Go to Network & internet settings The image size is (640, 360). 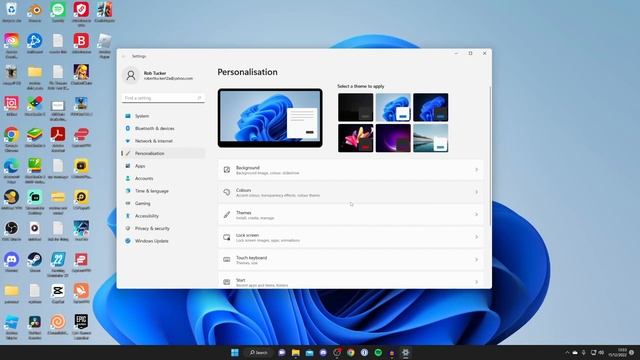[x=163, y=141]
